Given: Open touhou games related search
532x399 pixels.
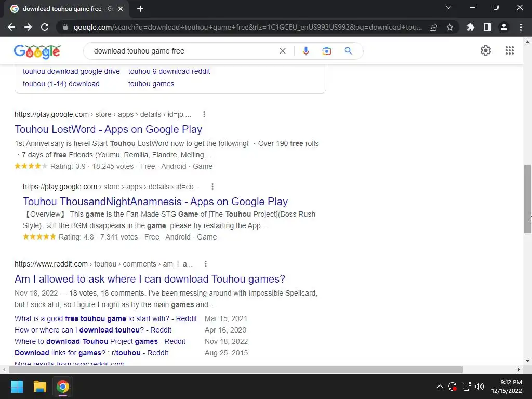Looking at the screenshot, I should click(151, 84).
